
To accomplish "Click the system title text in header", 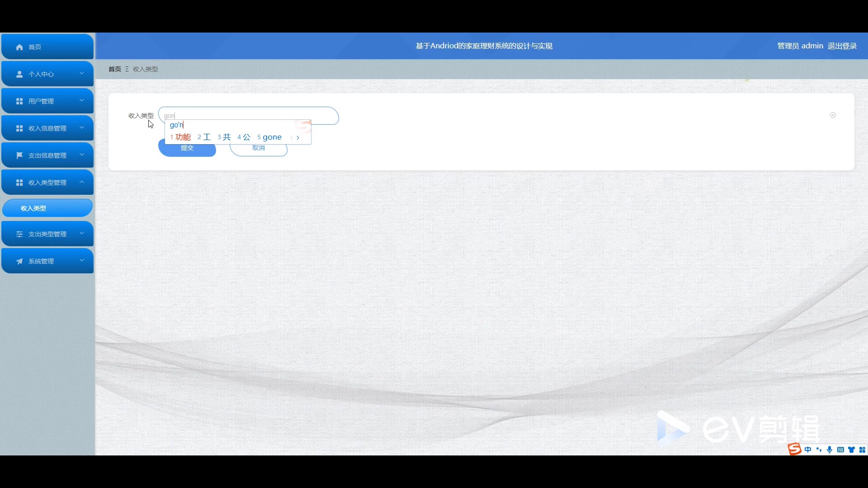I will (484, 46).
